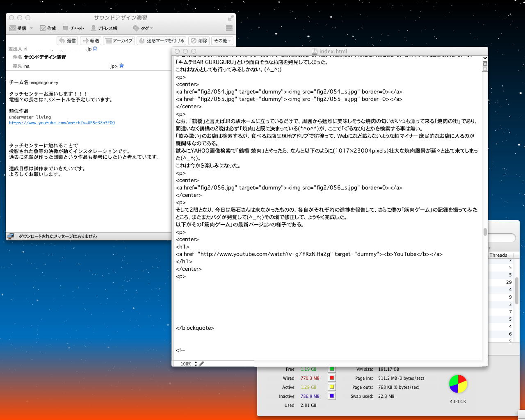Click the 受信 (Get Mail) button in the mail toolbar

[18, 28]
